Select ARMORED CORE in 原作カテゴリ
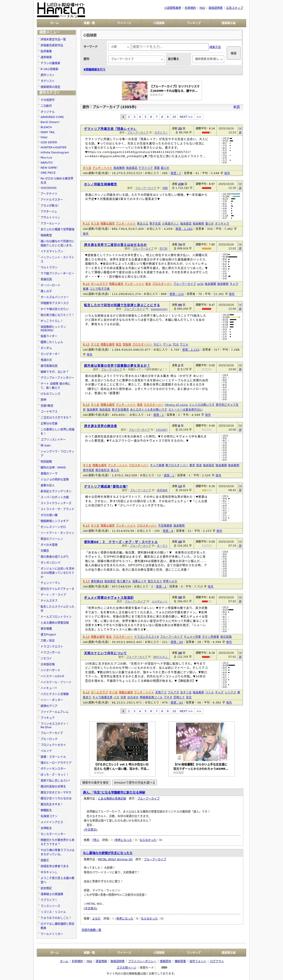 (52, 117)
